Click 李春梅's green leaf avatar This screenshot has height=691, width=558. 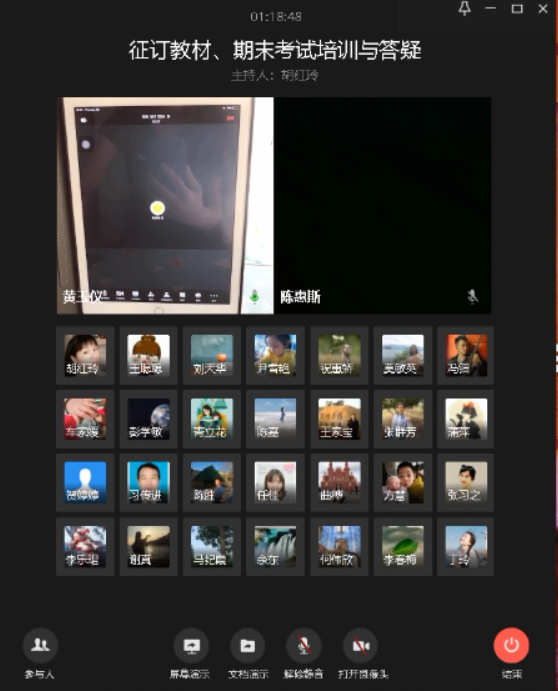pyautogui.click(x=402, y=546)
